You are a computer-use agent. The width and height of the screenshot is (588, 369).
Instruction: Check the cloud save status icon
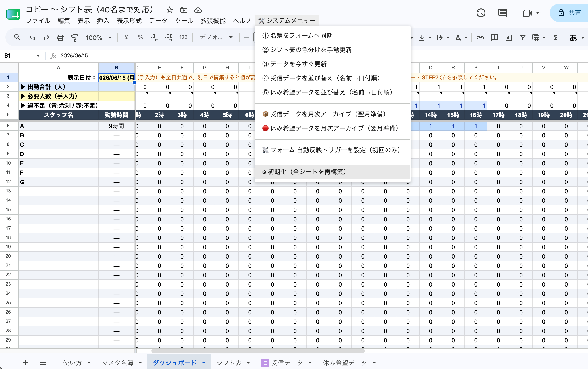(x=198, y=10)
